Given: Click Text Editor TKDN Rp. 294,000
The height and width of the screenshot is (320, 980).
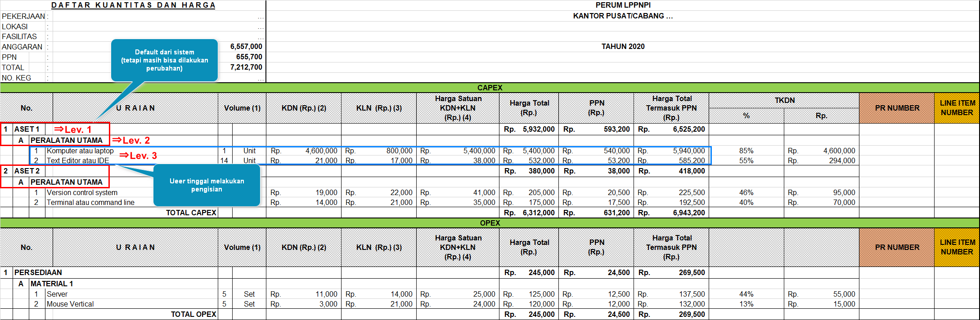Looking at the screenshot, I should click(x=842, y=160).
